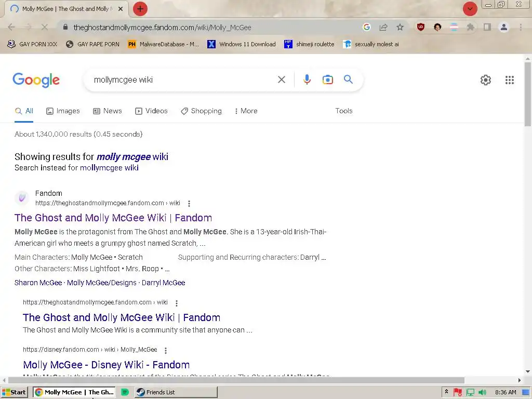Stop loading the page with the X button
The height and width of the screenshot is (399, 532).
(45, 27)
